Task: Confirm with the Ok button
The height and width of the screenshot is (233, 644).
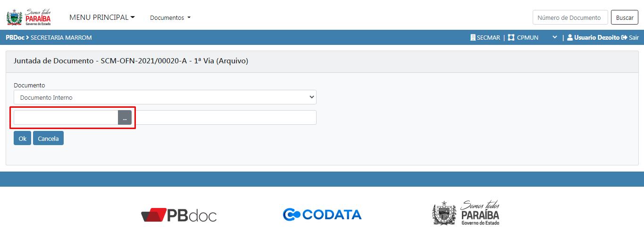Action: click(22, 138)
